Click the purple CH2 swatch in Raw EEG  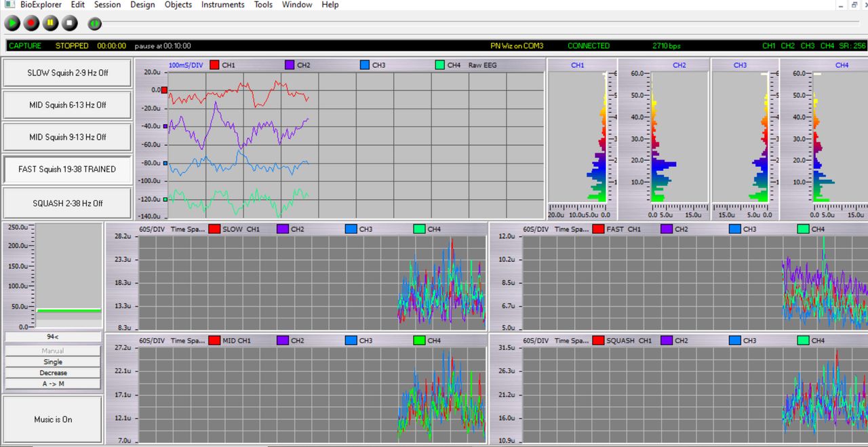(x=290, y=65)
